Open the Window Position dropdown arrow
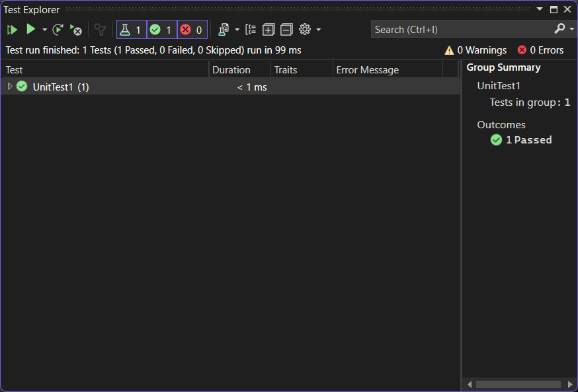 click(539, 9)
